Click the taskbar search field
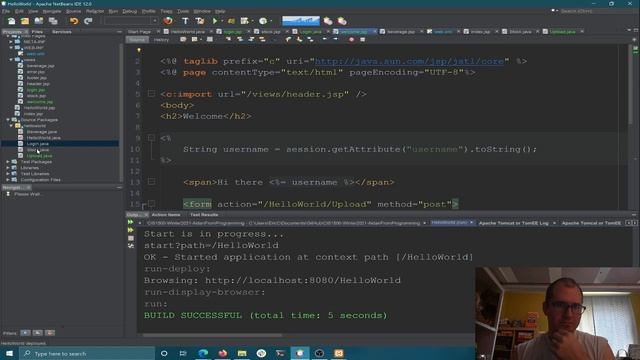The height and width of the screenshot is (360, 640). click(x=87, y=353)
